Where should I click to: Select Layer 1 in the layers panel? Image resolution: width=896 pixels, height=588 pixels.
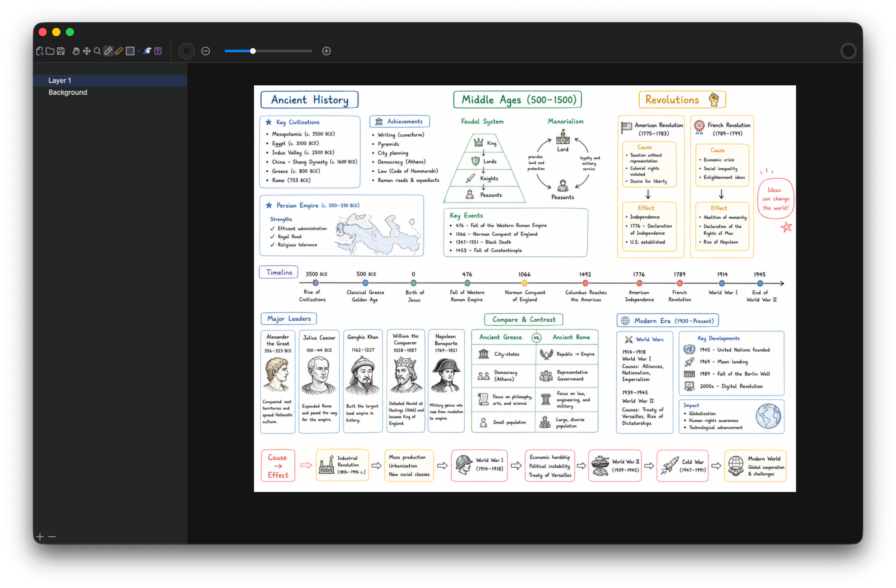click(x=110, y=81)
